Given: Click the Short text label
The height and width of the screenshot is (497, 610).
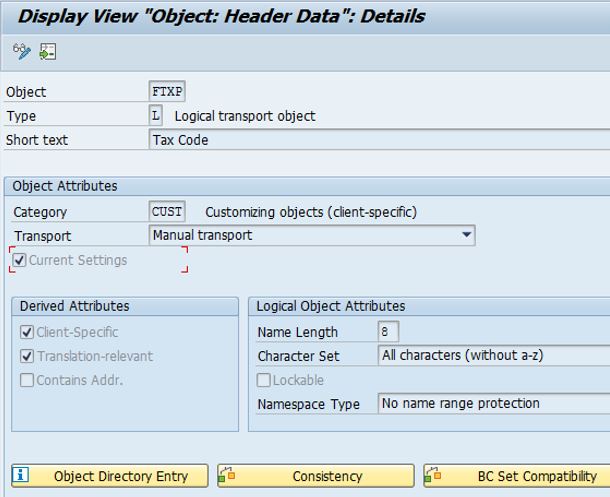Looking at the screenshot, I should coord(37,140).
